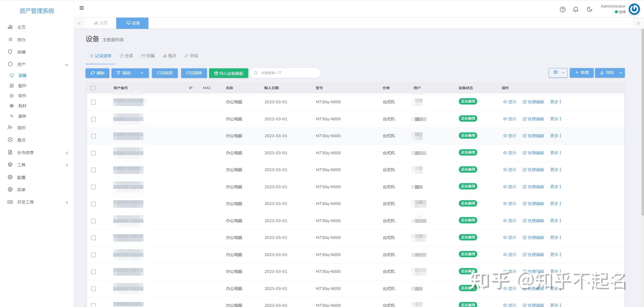Switch to the 分类 tab
The image size is (644, 307).
[126, 56]
